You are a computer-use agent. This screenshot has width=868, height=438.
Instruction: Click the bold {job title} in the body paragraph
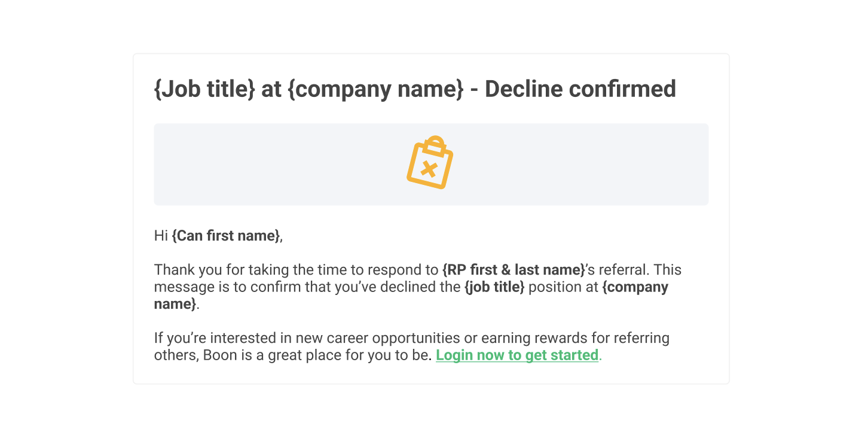494,287
